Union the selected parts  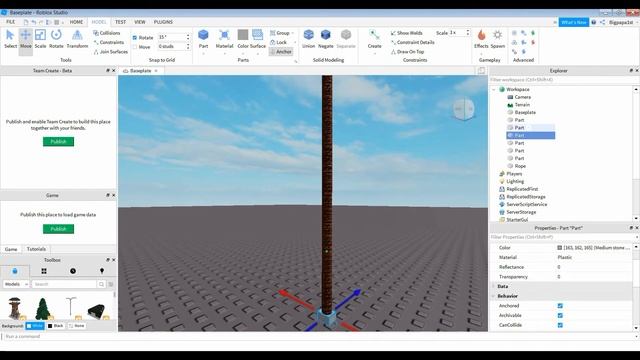point(309,39)
